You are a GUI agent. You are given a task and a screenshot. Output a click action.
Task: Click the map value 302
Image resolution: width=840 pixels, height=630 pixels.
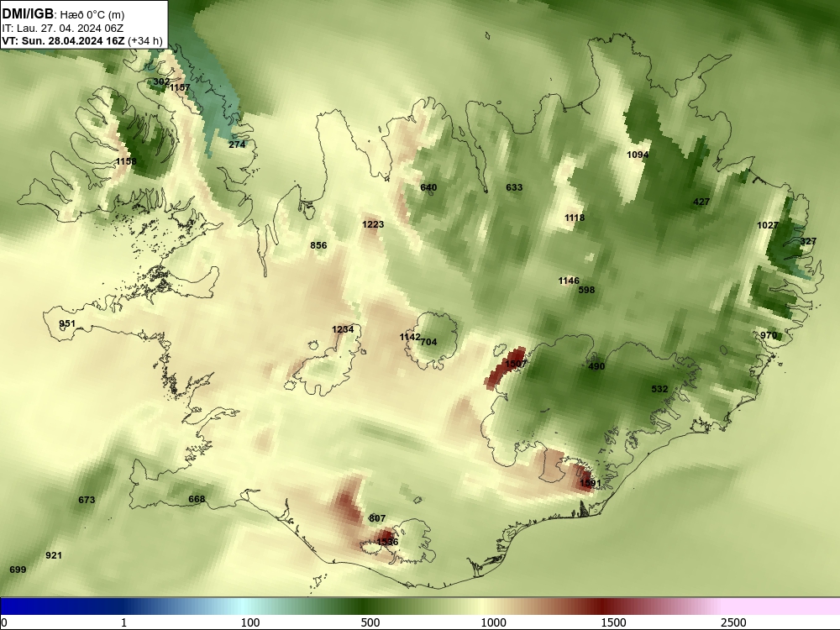[x=161, y=82]
